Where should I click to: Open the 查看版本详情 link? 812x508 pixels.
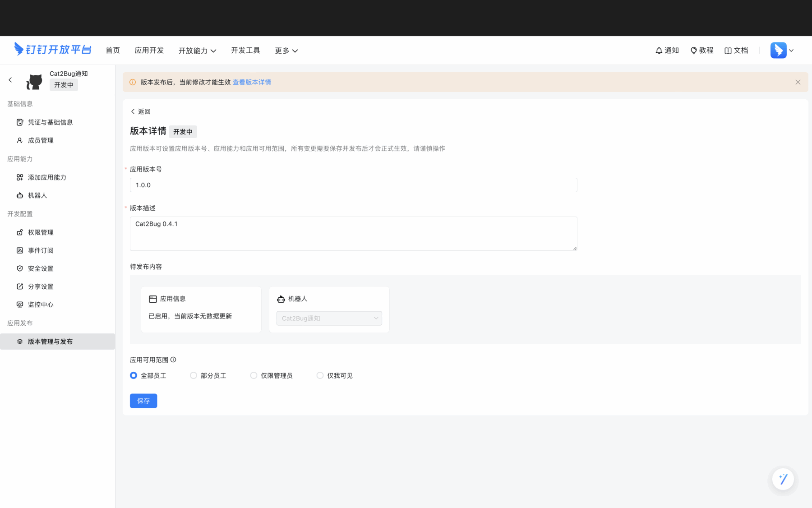[252, 82]
